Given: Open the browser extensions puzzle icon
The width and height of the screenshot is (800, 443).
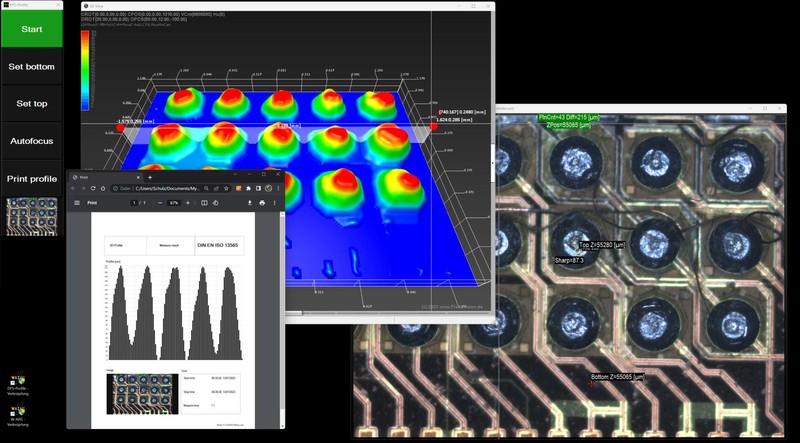Looking at the screenshot, I should (248, 188).
